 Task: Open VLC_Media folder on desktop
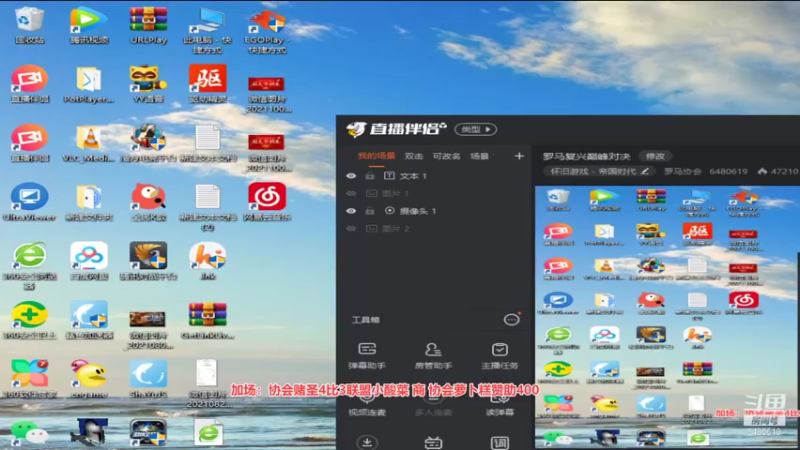89,143
